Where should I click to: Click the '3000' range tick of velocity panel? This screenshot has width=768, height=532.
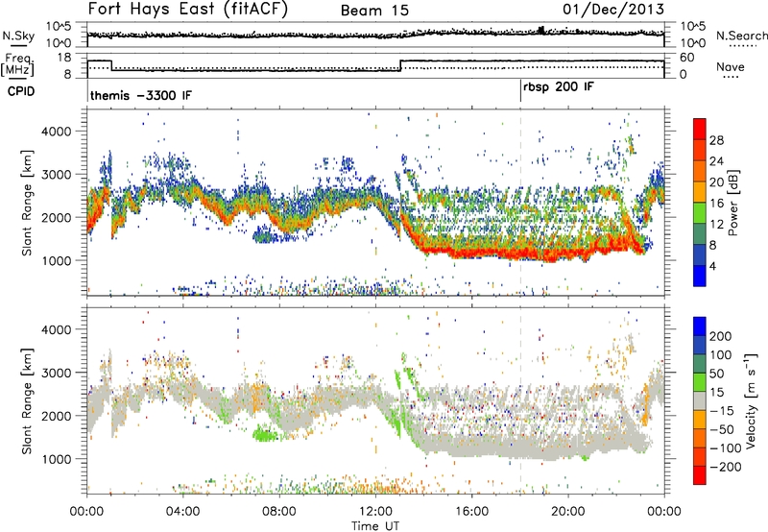pos(56,373)
